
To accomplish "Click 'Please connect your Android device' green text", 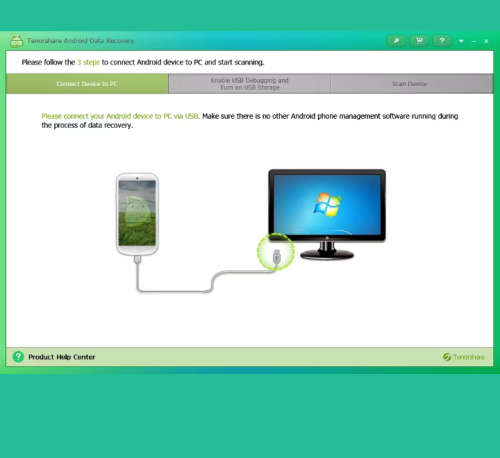I will [x=120, y=116].
